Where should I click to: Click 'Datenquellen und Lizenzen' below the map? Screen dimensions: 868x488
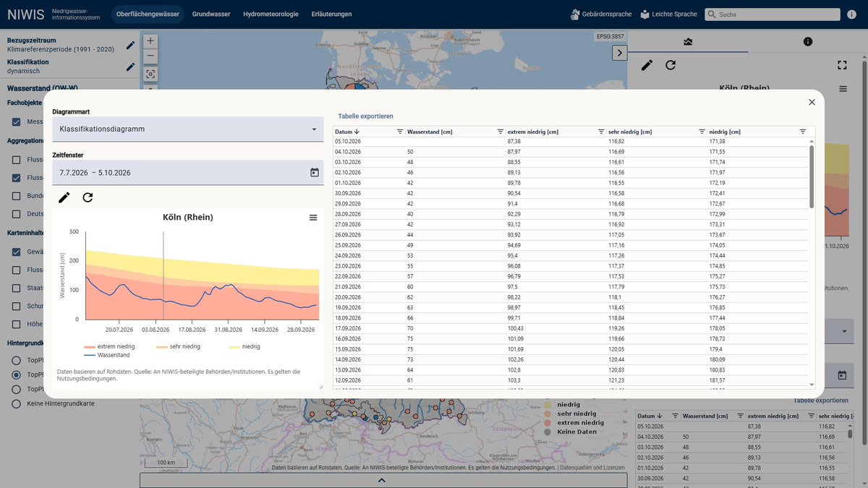pyautogui.click(x=592, y=468)
